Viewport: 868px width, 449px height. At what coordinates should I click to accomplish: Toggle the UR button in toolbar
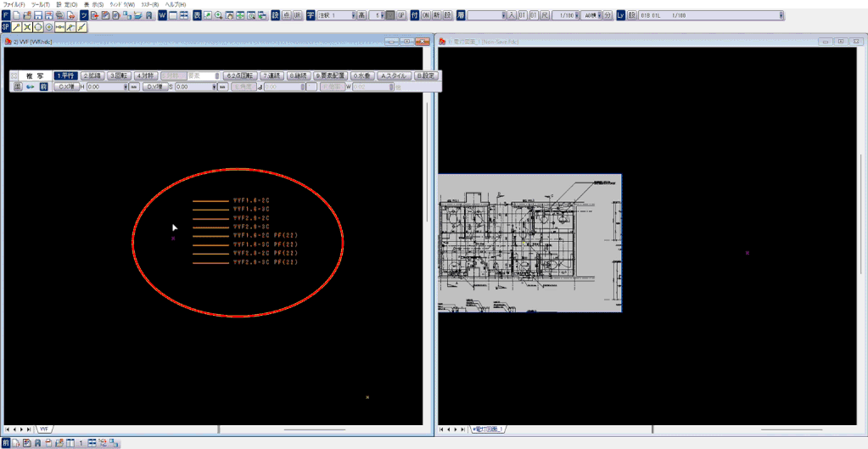[x=297, y=15]
